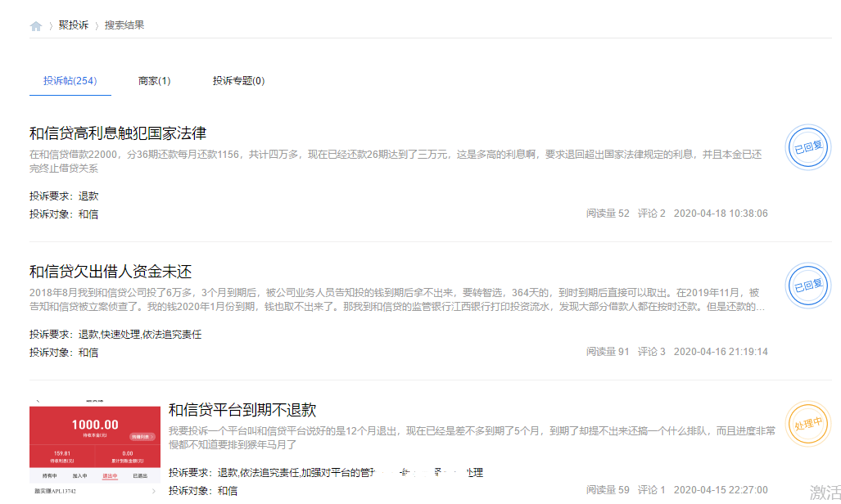Click the timestamp 2020-04-15 22:27:00
Viewport: 841px width, 504px height.
pyautogui.click(x=721, y=490)
